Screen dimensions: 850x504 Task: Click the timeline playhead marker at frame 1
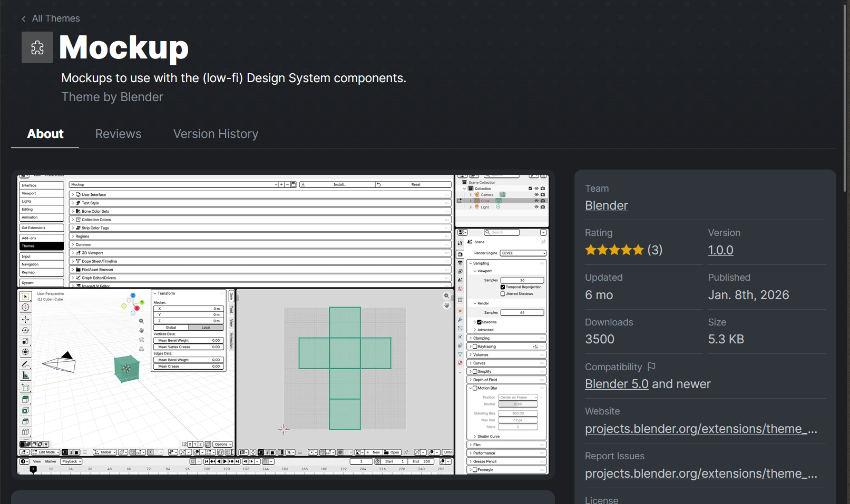pos(33,469)
